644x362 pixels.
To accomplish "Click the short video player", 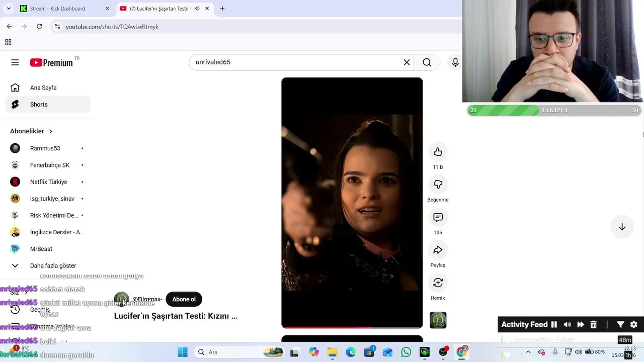I will point(352,203).
